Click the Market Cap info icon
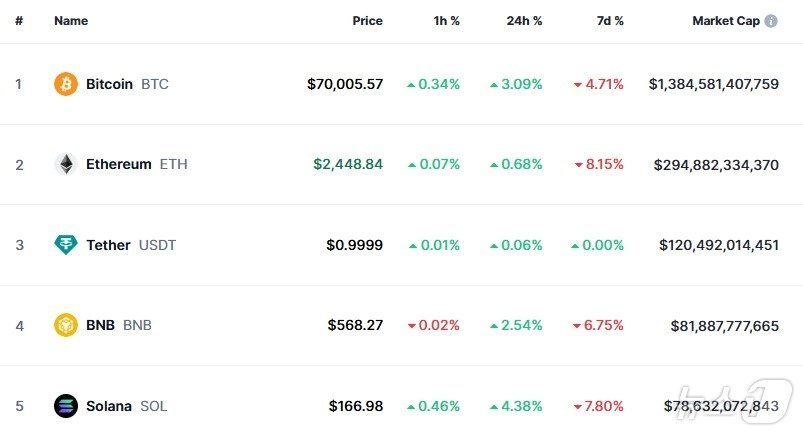The image size is (803, 436). coord(771,21)
